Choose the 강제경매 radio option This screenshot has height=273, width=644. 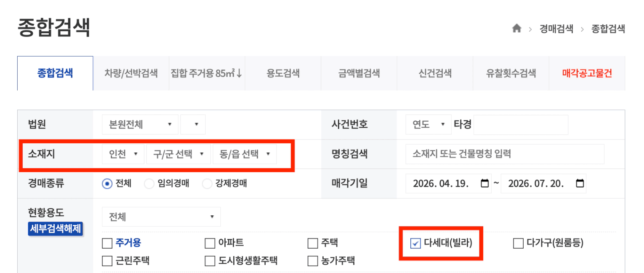(207, 184)
